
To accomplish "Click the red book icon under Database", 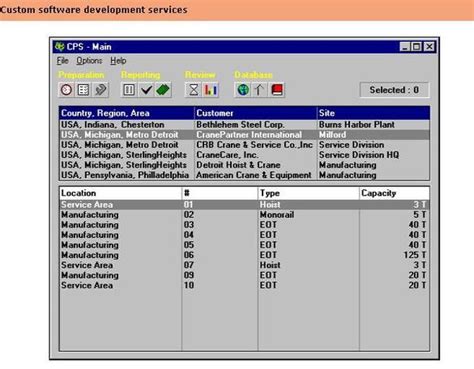I will pyautogui.click(x=277, y=90).
